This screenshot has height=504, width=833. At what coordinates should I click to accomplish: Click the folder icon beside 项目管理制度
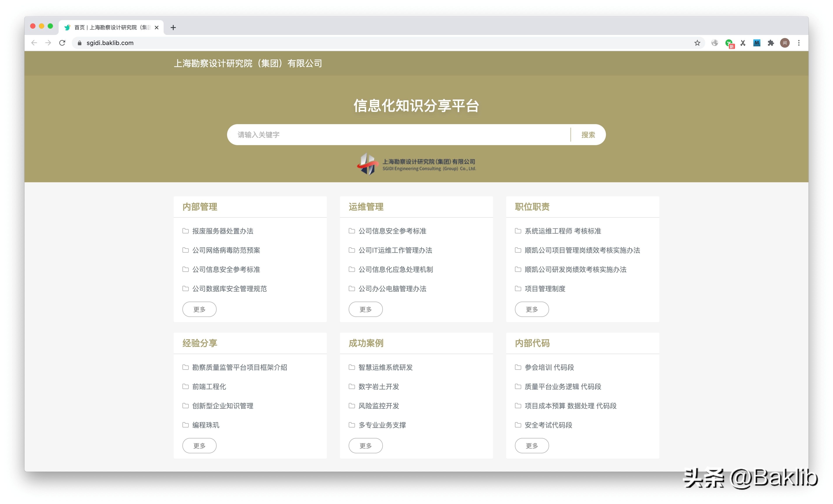pos(518,289)
